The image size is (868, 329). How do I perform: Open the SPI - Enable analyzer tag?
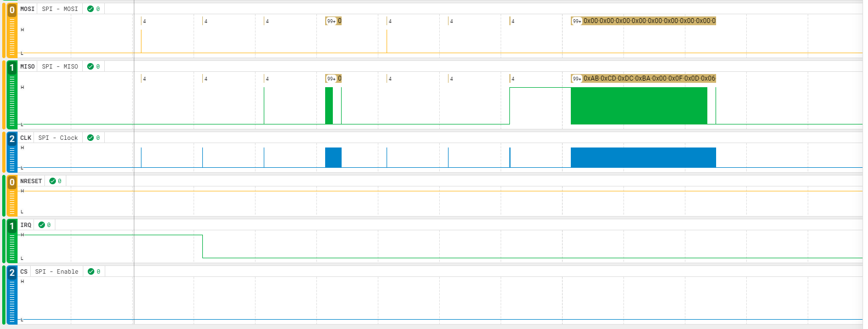pyautogui.click(x=56, y=271)
